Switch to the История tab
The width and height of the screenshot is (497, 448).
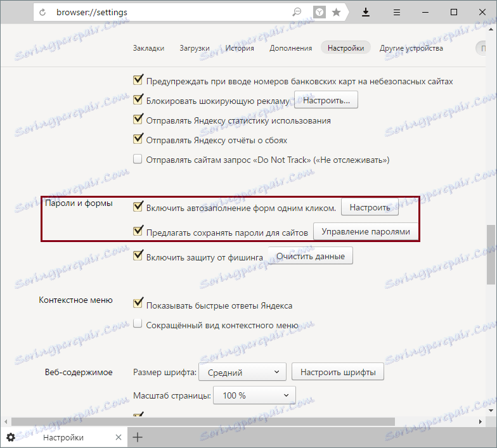[x=240, y=48]
